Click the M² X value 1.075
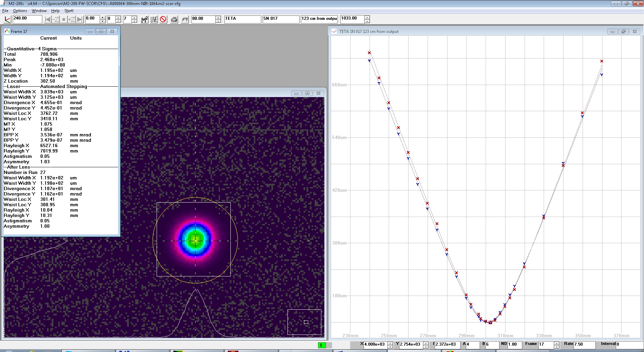 tap(46, 124)
